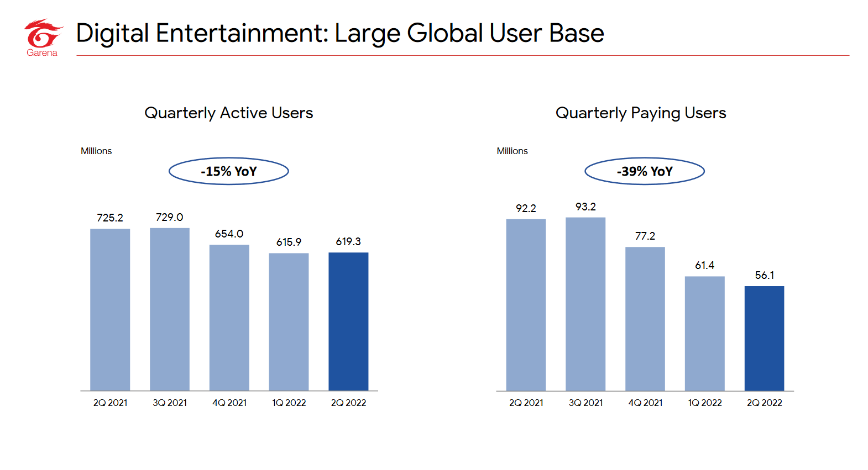The width and height of the screenshot is (868, 470).
Task: Click the 615.9 value label
Action: (x=289, y=242)
